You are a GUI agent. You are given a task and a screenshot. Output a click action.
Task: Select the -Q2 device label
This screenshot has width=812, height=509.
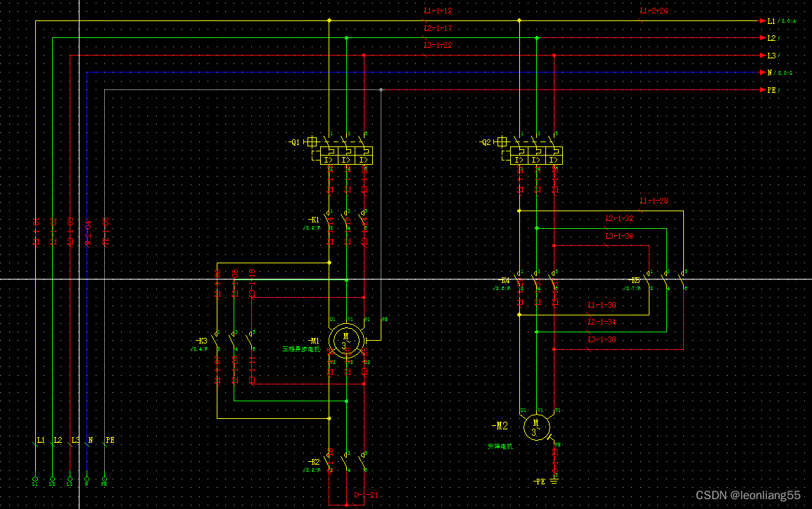485,142
